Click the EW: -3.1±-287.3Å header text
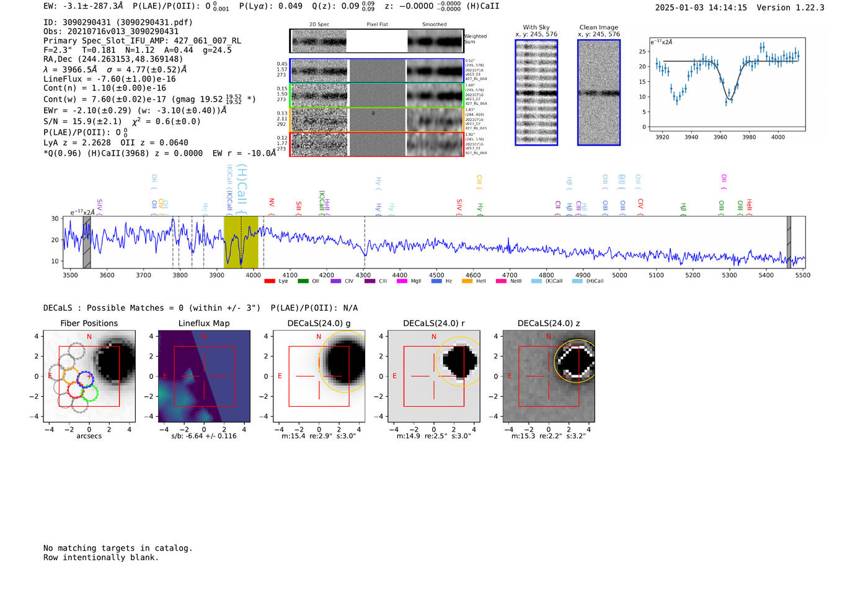The height and width of the screenshot is (591, 868). point(83,6)
